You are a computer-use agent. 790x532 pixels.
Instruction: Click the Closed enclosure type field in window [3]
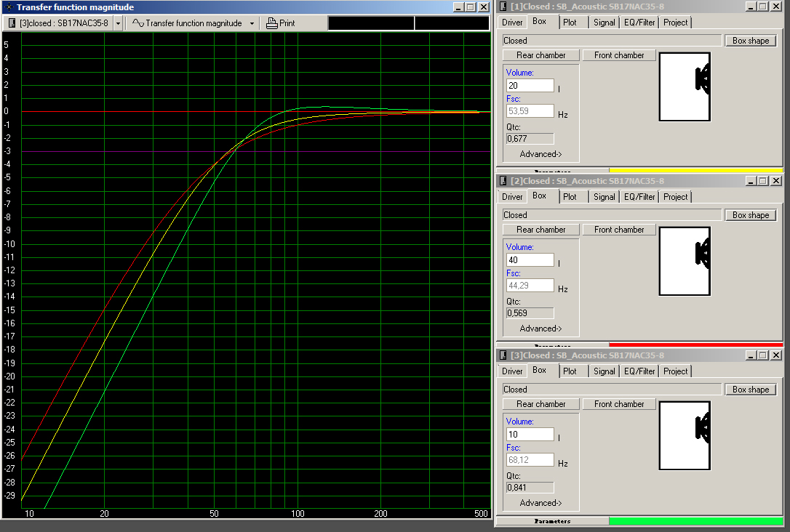(x=613, y=390)
